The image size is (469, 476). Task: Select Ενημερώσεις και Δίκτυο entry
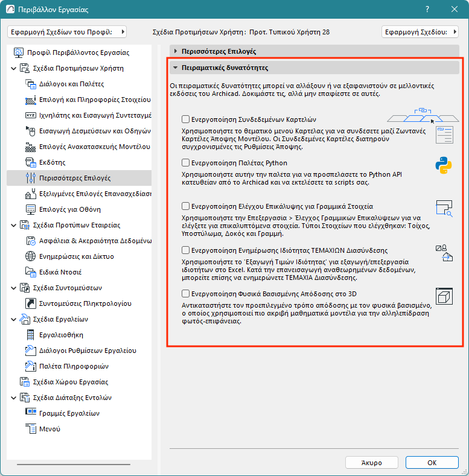tap(76, 256)
